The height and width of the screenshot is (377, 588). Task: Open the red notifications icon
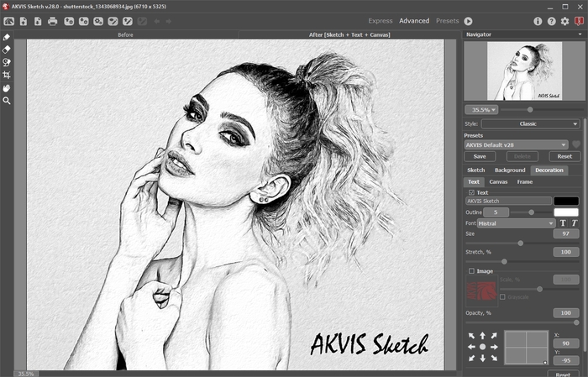pos(579,21)
